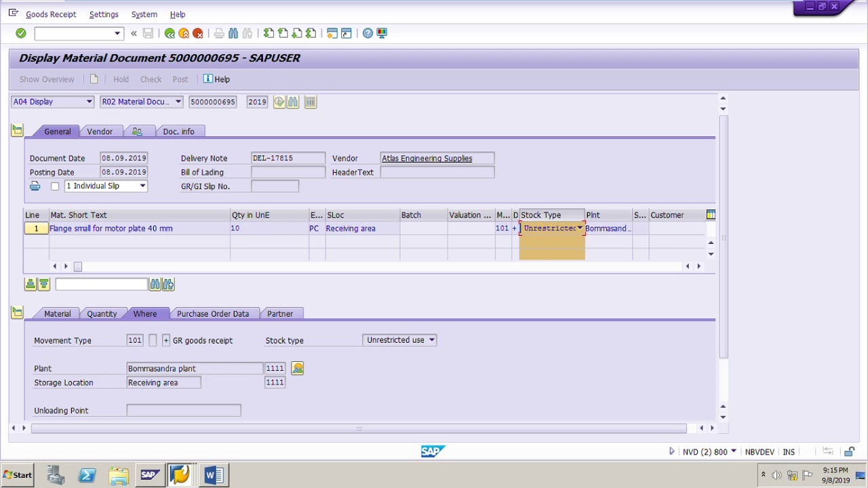Screen dimensions: 868x488
Task: Click the Delivery Note field DEL-17815
Action: click(x=288, y=159)
